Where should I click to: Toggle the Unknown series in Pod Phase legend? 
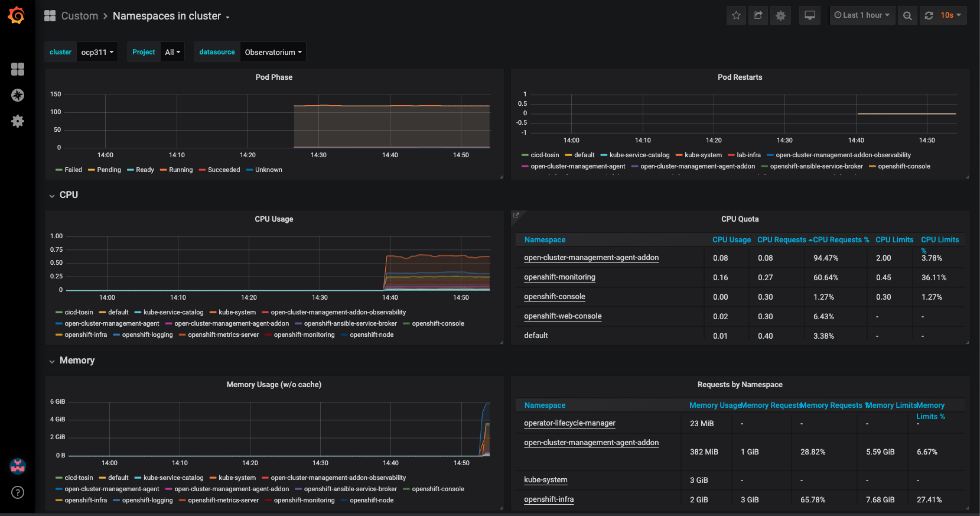point(268,170)
